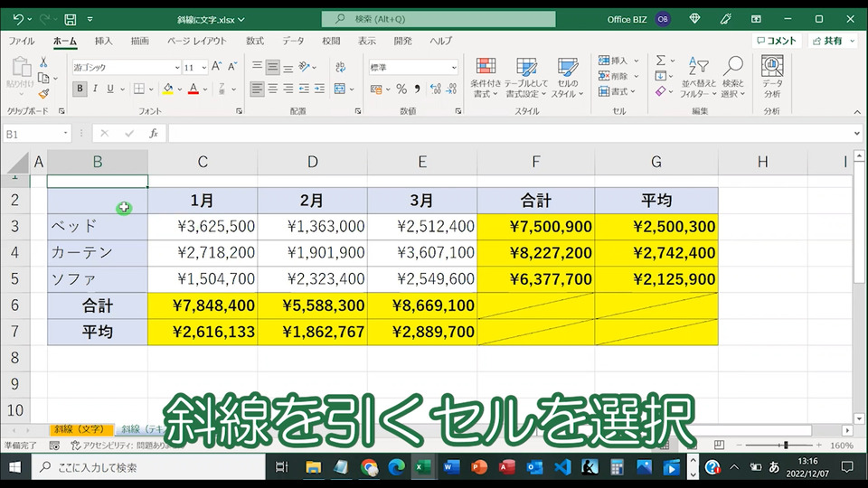The height and width of the screenshot is (488, 868).
Task: Open Format as Table (テーブルとして書式設定)
Action: tap(525, 78)
